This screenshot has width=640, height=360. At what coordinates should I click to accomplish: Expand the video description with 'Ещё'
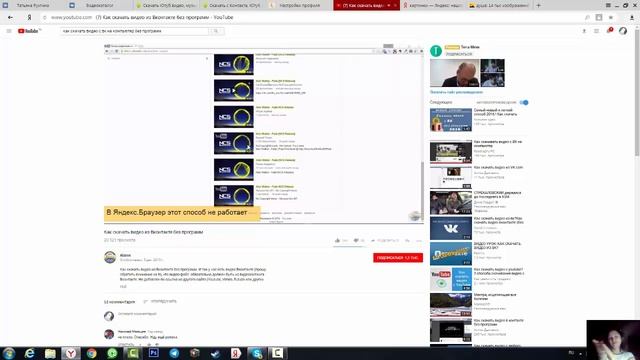click(x=123, y=287)
